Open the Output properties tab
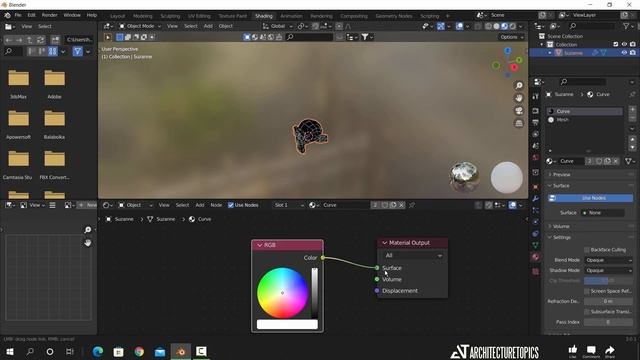The height and width of the screenshot is (360, 640). click(x=536, y=122)
